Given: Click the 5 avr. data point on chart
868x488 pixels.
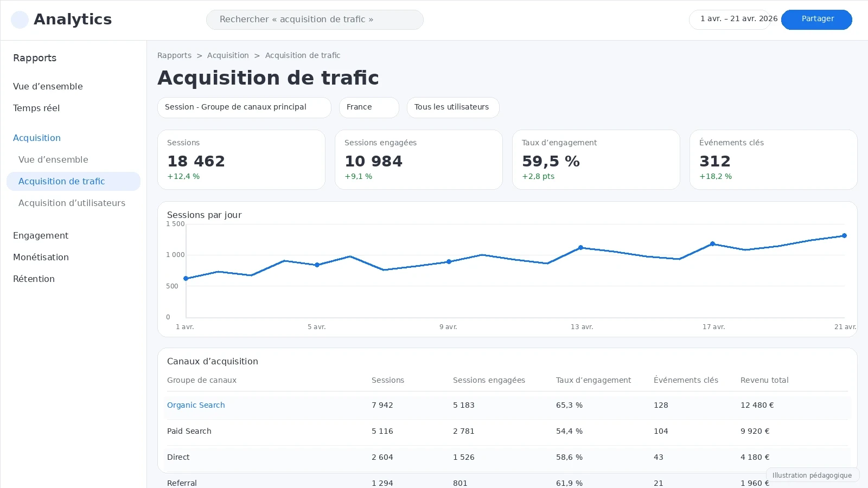Looking at the screenshot, I should click(317, 265).
